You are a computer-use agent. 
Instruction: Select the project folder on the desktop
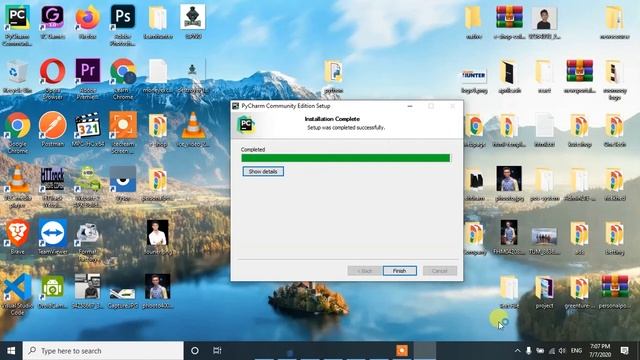point(544,292)
